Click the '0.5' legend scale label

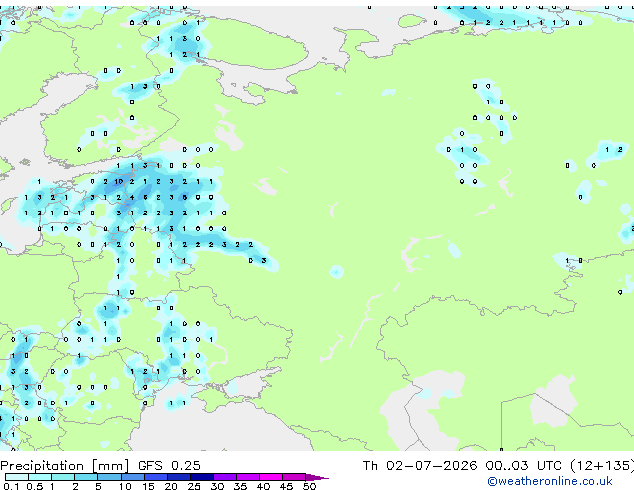(x=34, y=486)
